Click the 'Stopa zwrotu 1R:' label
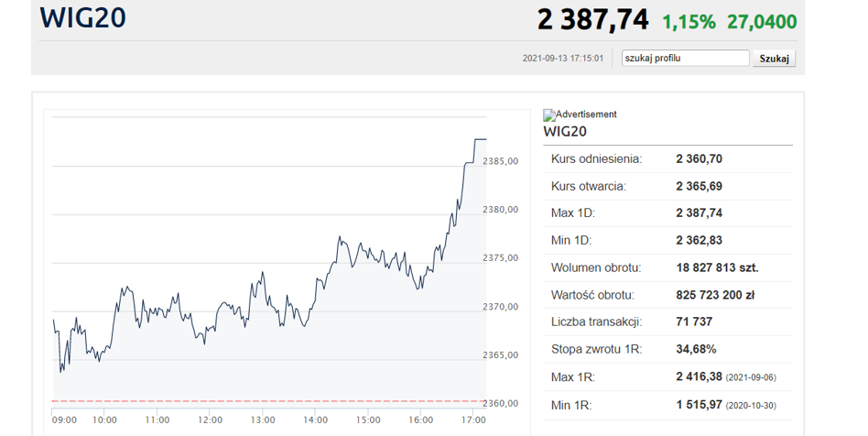The image size is (868, 436). coord(597,350)
